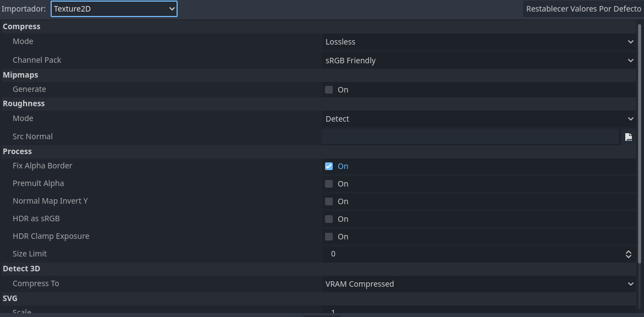Click the Size Limit value field
Screen dimensions: 644x317
tap(472, 254)
